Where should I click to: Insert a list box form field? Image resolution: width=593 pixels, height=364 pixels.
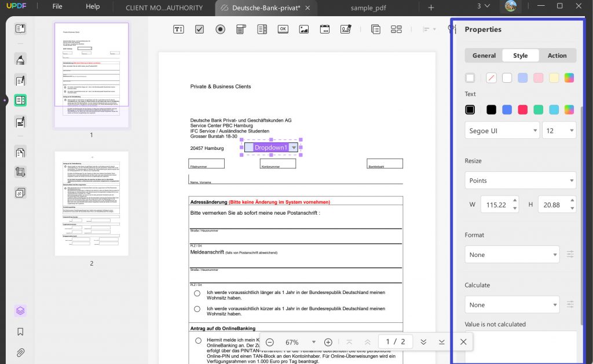tap(262, 28)
